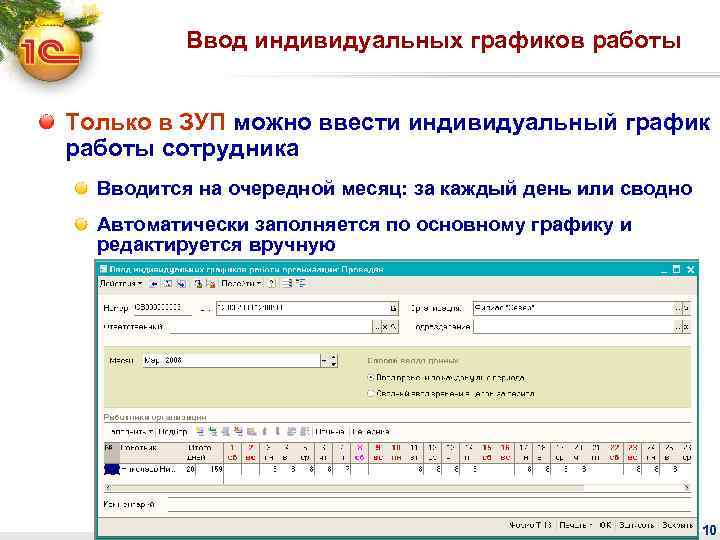Click the Работник column header

152,452
